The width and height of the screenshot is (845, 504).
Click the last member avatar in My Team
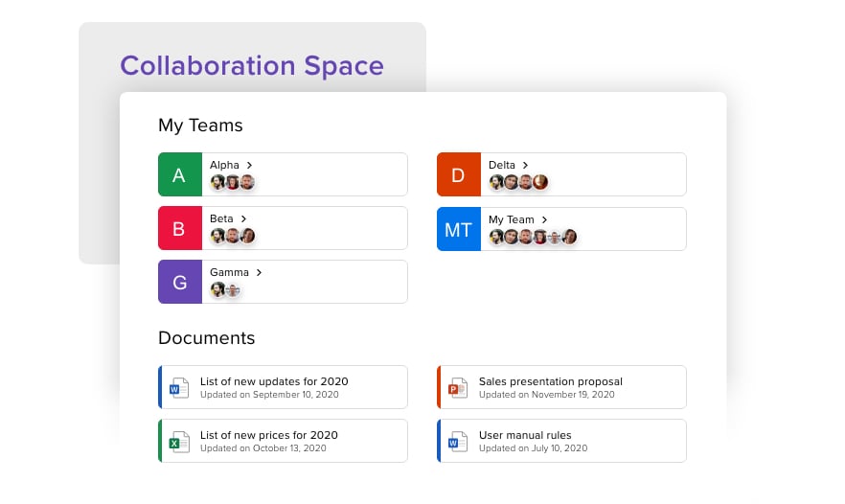click(x=570, y=237)
